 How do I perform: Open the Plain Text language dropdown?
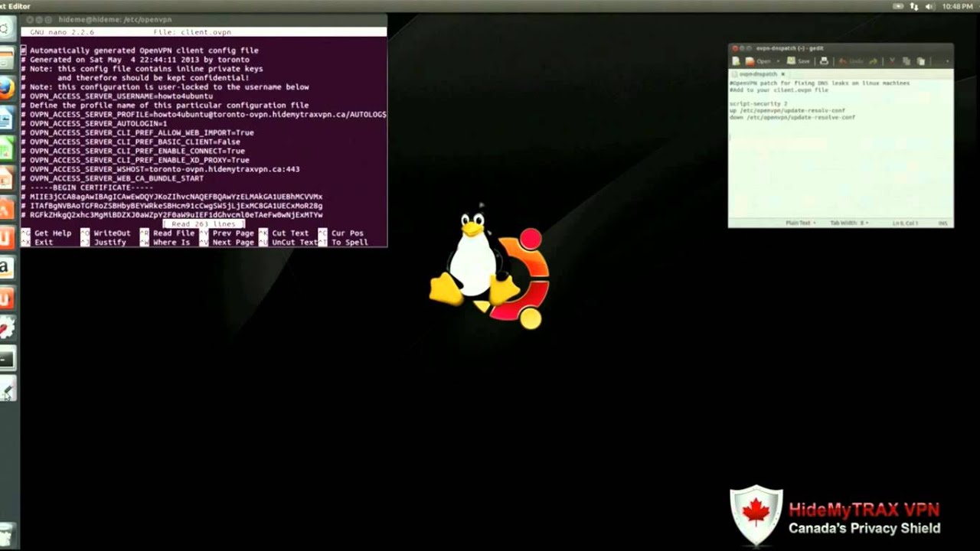(800, 223)
